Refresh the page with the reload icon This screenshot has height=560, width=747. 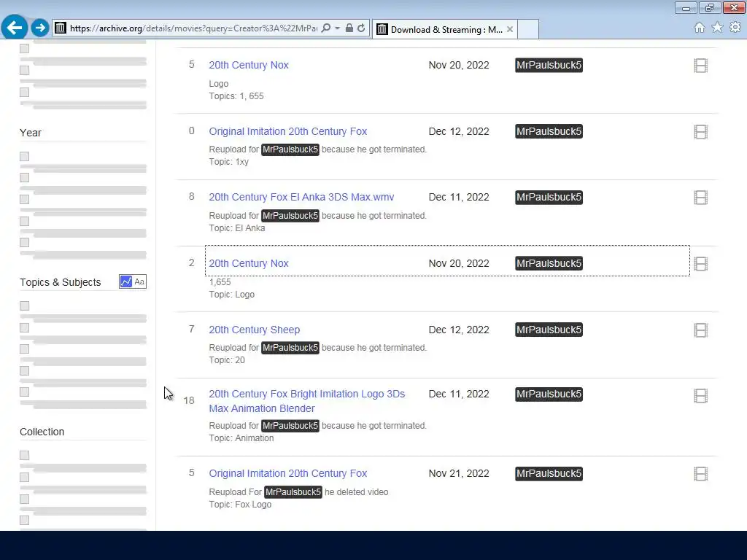tap(361, 28)
